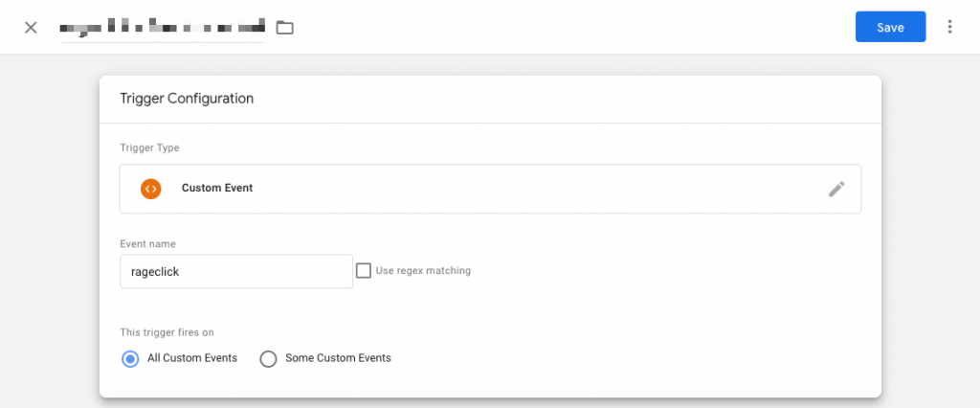Click the pencil icon to edit trigger type
The height and width of the screenshot is (408, 980).
[x=836, y=189]
